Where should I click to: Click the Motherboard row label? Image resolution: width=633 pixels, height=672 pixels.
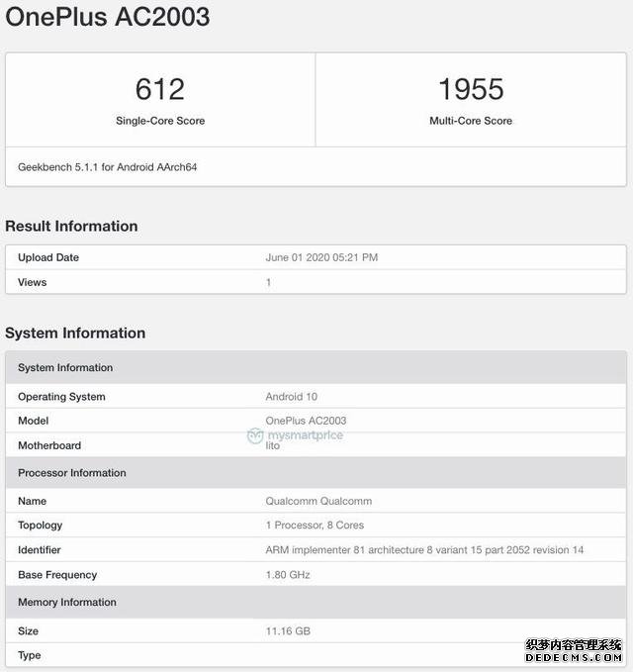[x=49, y=445]
